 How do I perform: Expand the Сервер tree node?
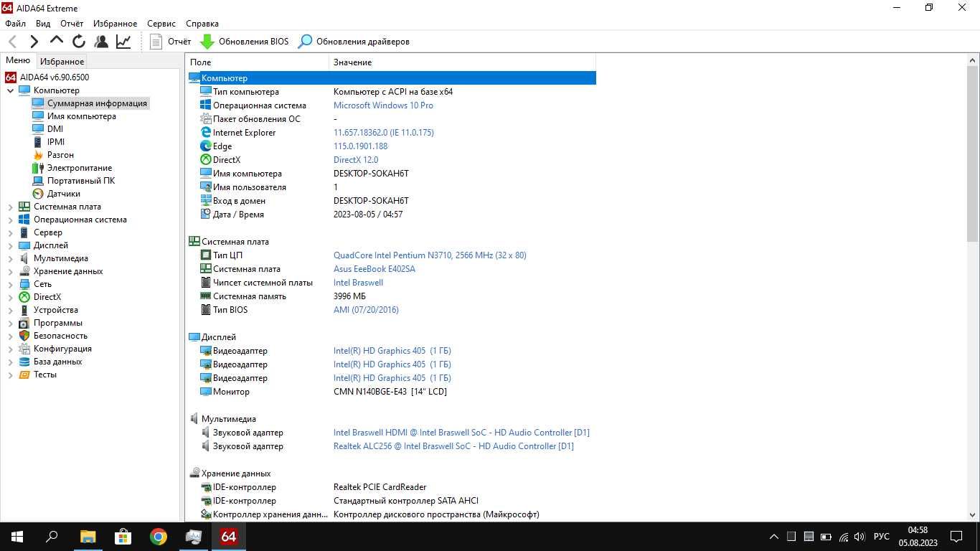(x=11, y=232)
